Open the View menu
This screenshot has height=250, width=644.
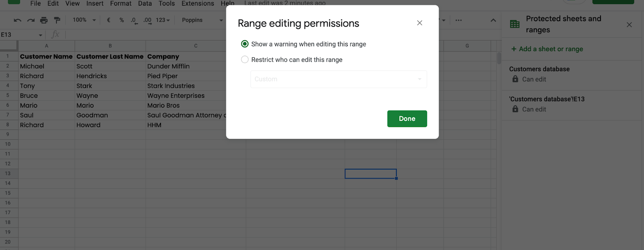coord(72,3)
